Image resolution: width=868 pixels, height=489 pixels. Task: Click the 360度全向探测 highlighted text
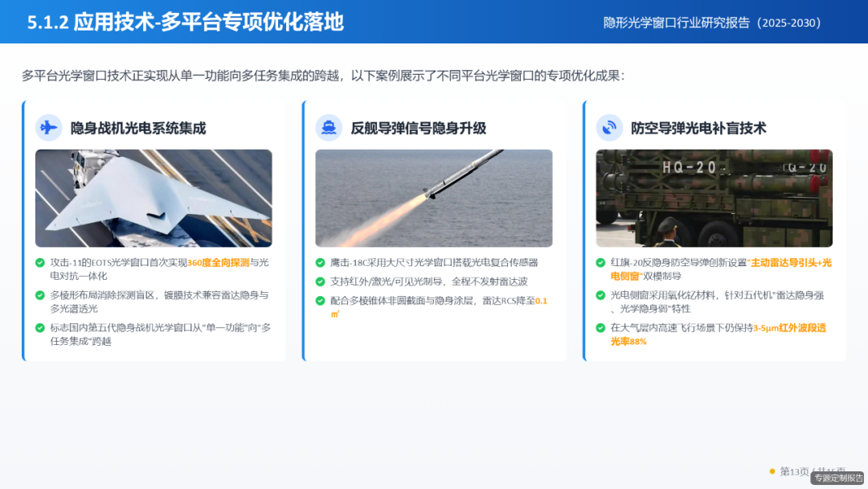click(x=220, y=263)
